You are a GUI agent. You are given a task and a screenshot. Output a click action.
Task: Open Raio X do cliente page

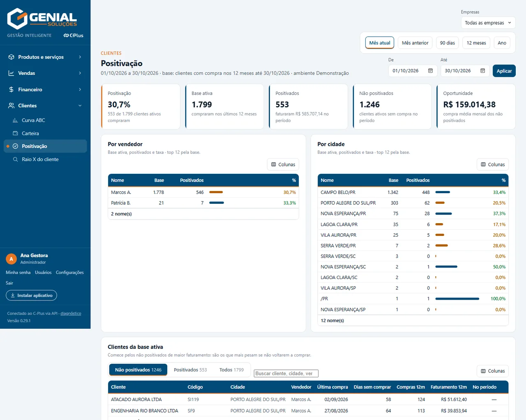pos(45,159)
